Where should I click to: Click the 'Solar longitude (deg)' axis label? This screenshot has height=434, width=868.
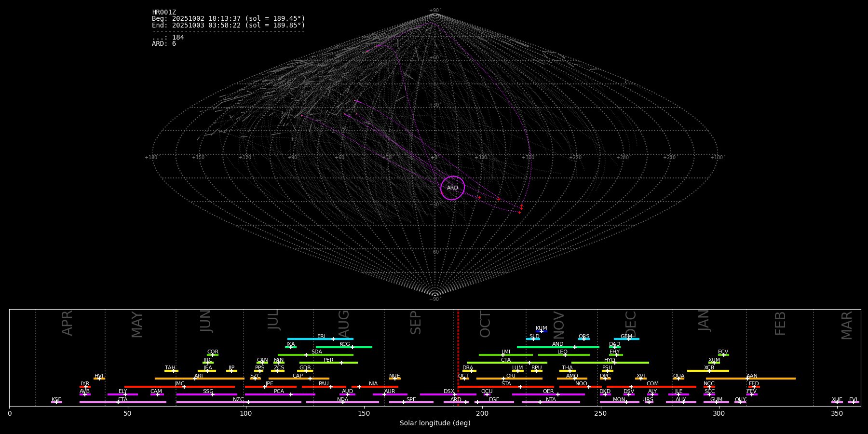click(x=434, y=423)
